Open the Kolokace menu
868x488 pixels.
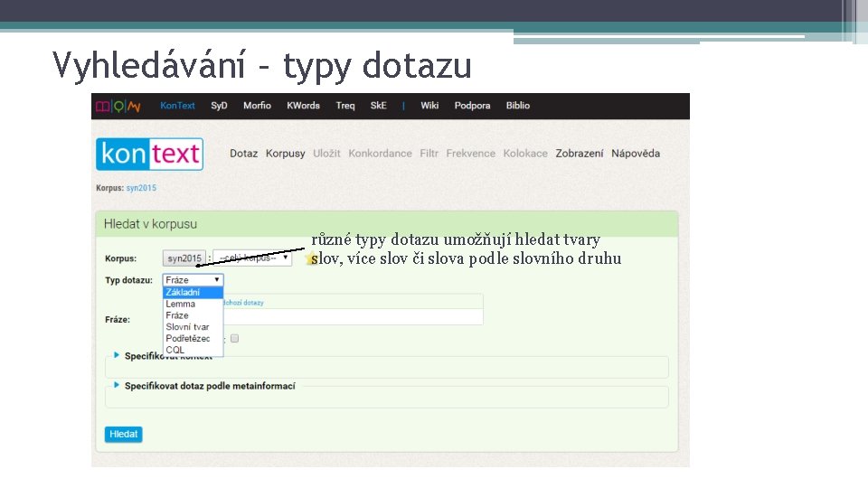point(525,154)
